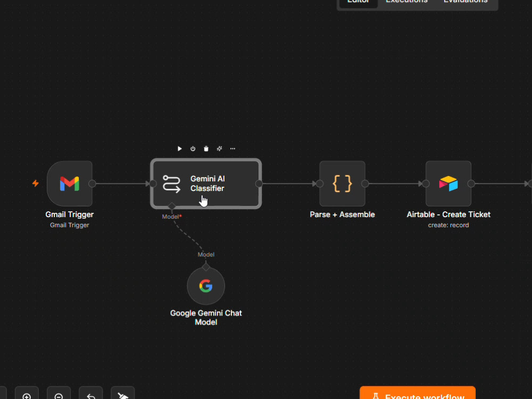Click the diamond connector atop Gemini Chat Model
The width and height of the screenshot is (532, 399).
pyautogui.click(x=206, y=267)
